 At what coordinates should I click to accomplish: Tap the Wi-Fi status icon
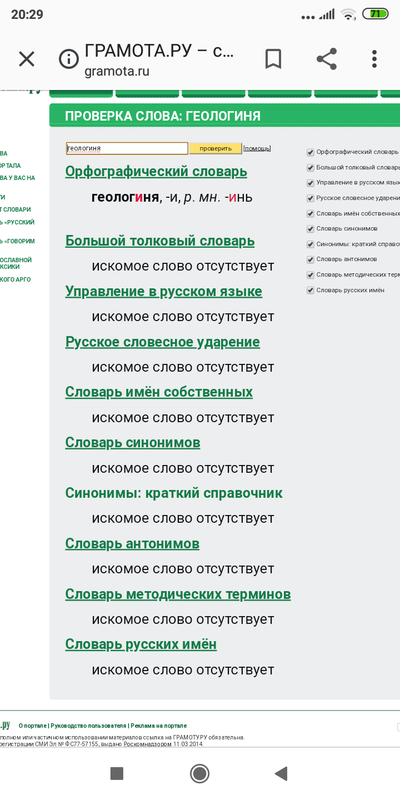coord(348,15)
